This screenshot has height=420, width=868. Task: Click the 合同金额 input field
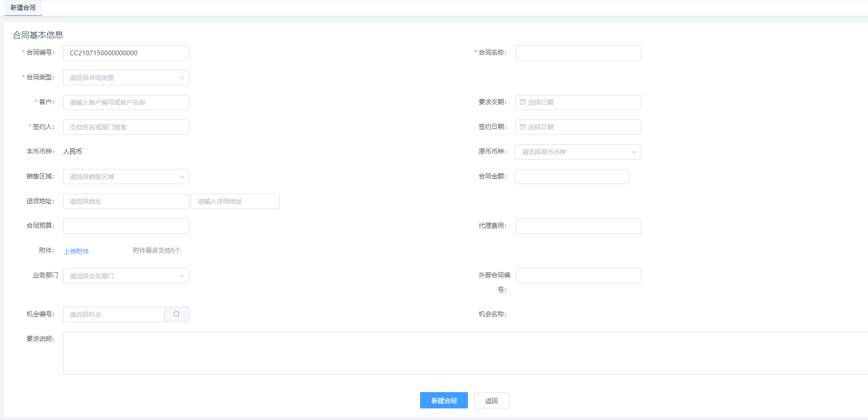[571, 177]
